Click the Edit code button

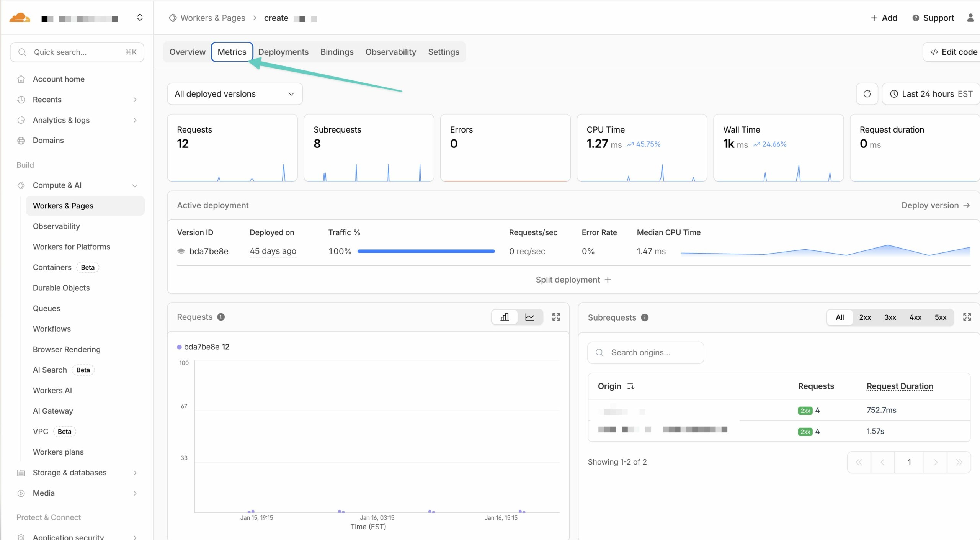tap(953, 52)
